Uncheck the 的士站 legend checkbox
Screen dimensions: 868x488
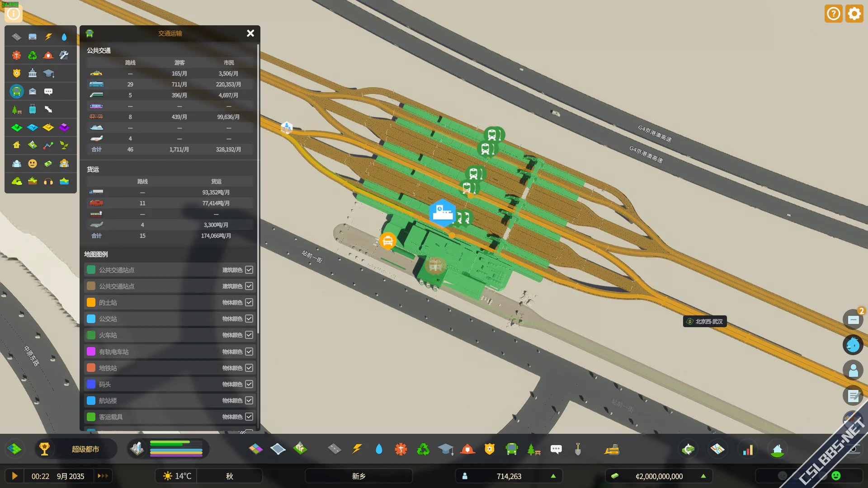click(249, 303)
